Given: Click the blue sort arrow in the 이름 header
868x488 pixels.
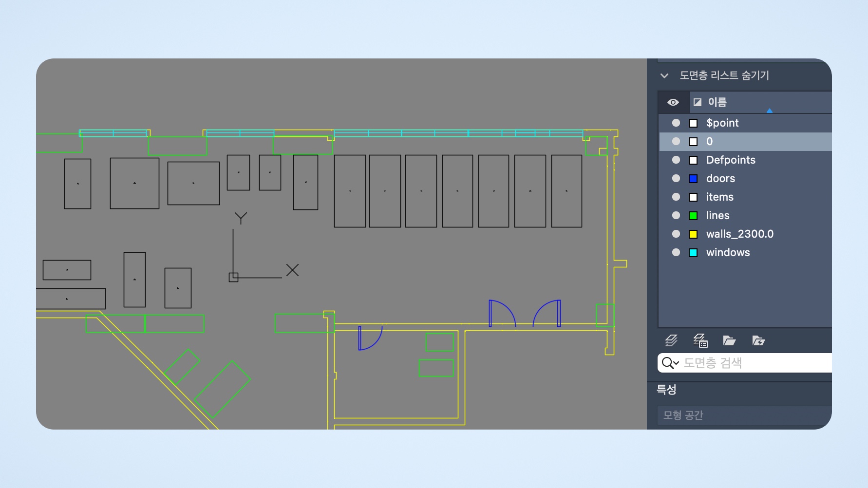Looking at the screenshot, I should (770, 111).
